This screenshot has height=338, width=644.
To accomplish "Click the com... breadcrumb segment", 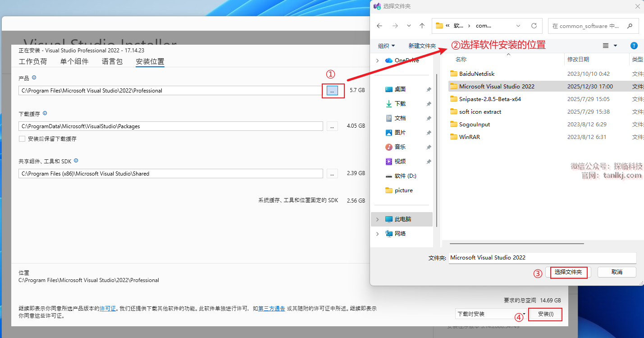I will pos(484,26).
